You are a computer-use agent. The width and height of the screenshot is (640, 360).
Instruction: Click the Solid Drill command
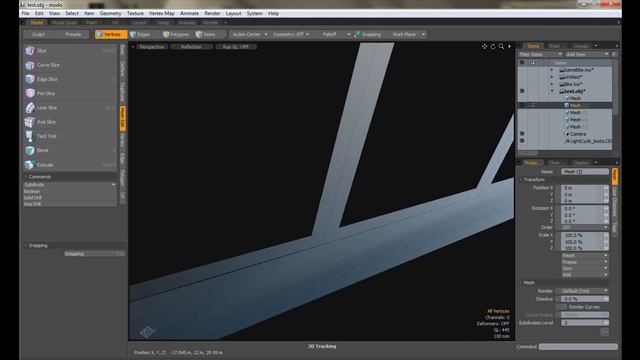[69, 198]
